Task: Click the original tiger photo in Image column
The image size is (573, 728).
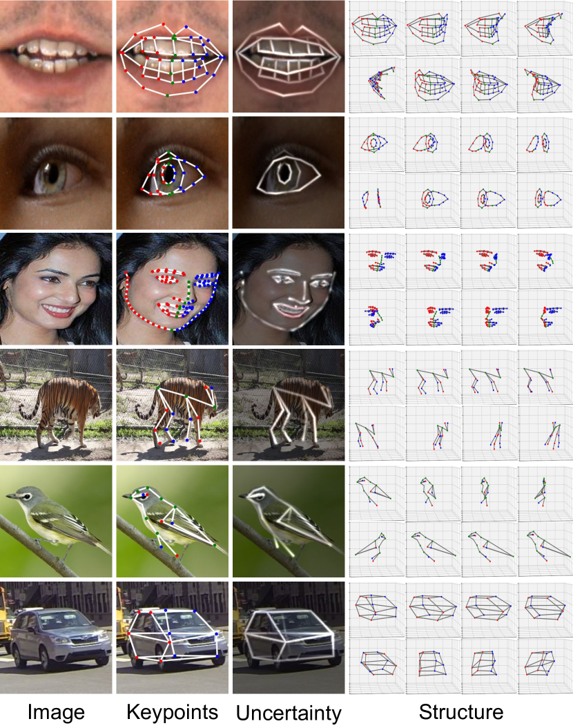Action: coord(56,405)
